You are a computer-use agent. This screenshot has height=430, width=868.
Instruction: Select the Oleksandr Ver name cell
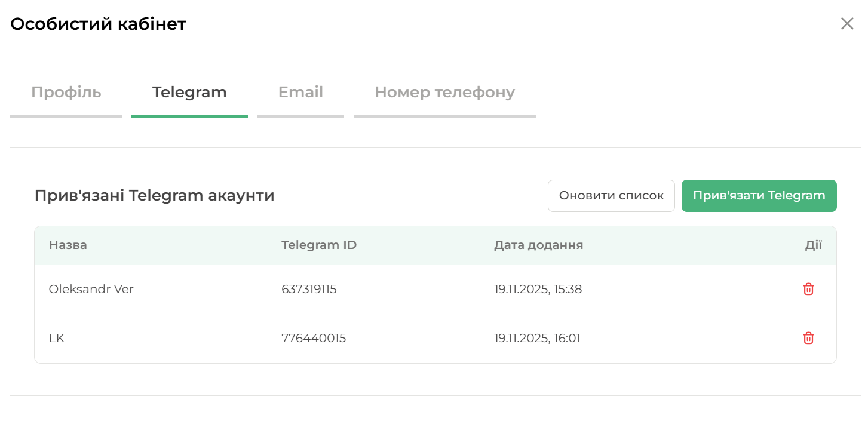[91, 290]
